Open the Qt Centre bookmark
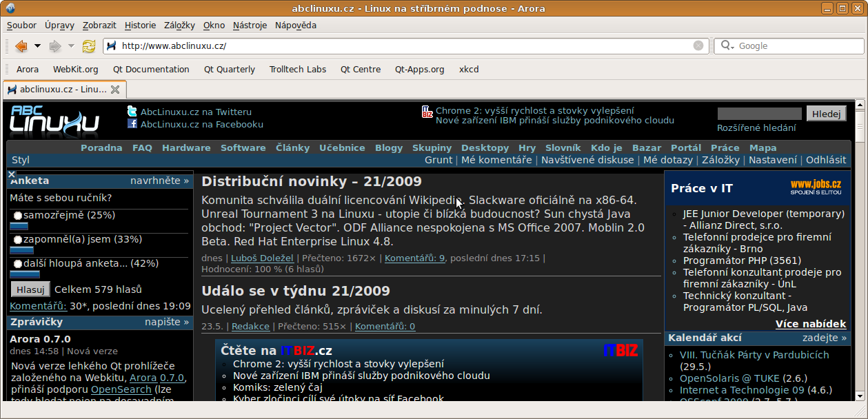Viewport: 868px width, 419px height. click(x=361, y=70)
